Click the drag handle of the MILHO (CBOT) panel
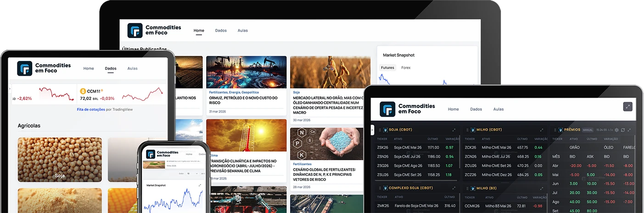Image resolution: width=644 pixels, height=213 pixels. tap(467, 130)
